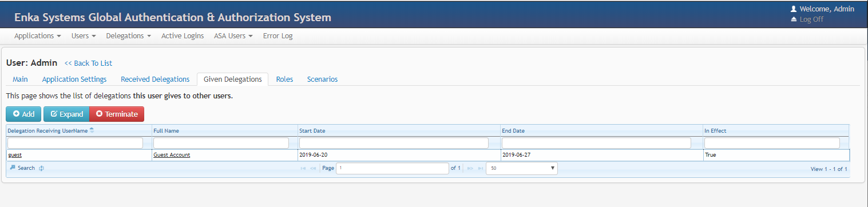The image size is (868, 207).
Task: Switch to the Received Delegations tab
Action: point(155,79)
